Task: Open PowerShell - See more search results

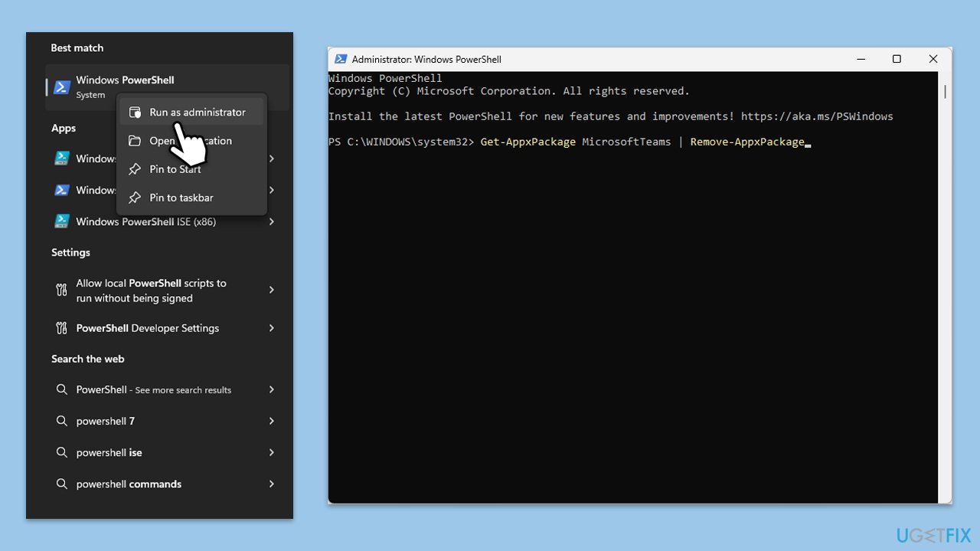Action: tap(153, 390)
